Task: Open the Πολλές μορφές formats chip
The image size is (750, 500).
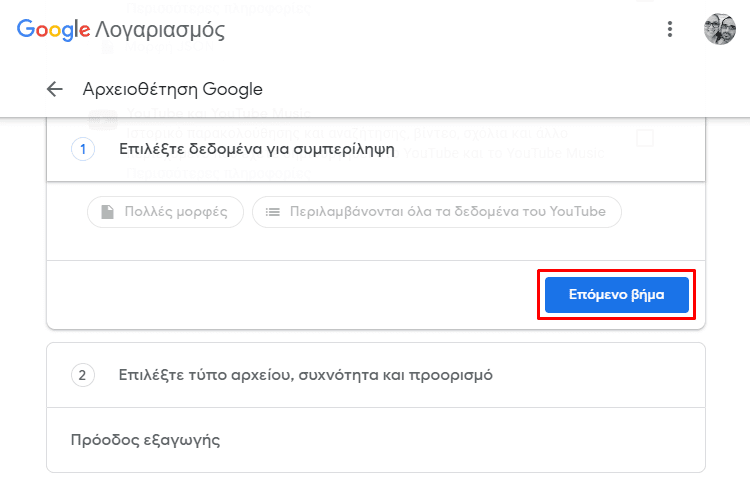Action: 165,211
